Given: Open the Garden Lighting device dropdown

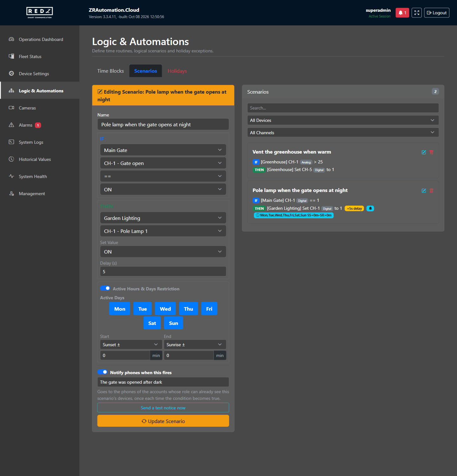Looking at the screenshot, I should (x=163, y=218).
